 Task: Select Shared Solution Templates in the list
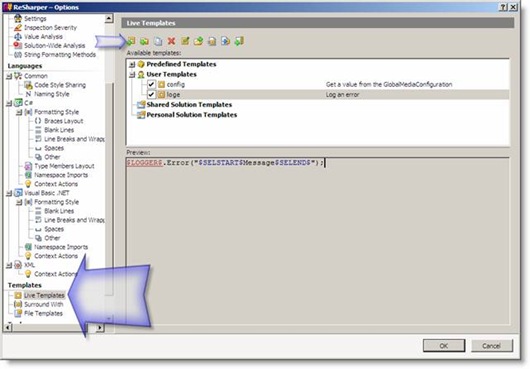coord(189,105)
